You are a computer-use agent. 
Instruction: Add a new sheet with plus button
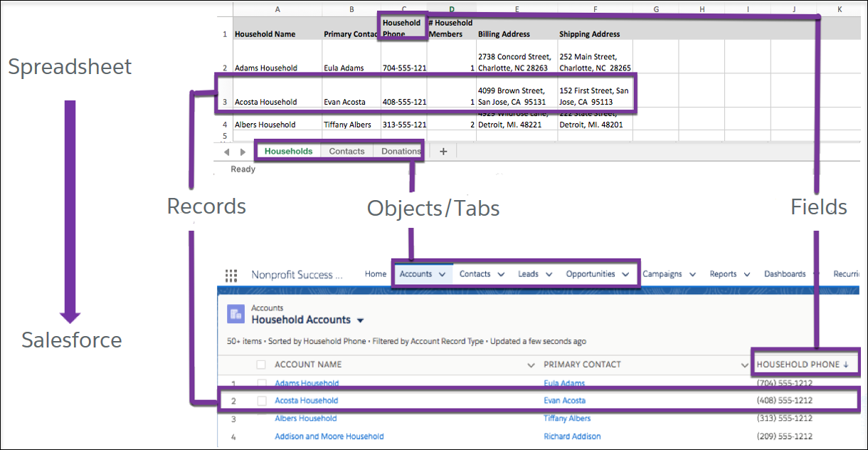[443, 152]
